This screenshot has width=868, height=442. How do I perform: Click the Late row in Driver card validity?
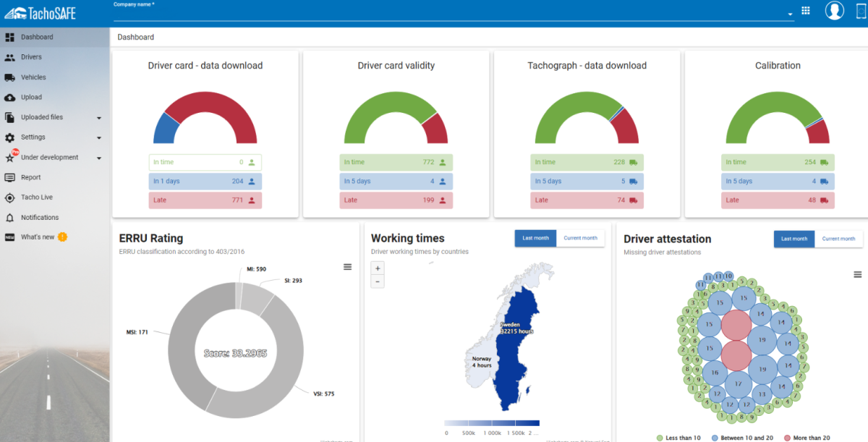[x=396, y=200]
